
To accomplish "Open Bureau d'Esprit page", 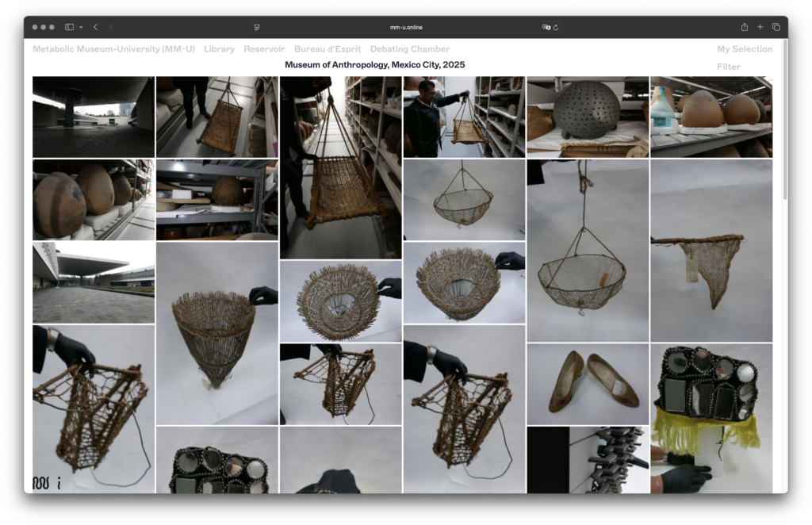I will pos(327,49).
